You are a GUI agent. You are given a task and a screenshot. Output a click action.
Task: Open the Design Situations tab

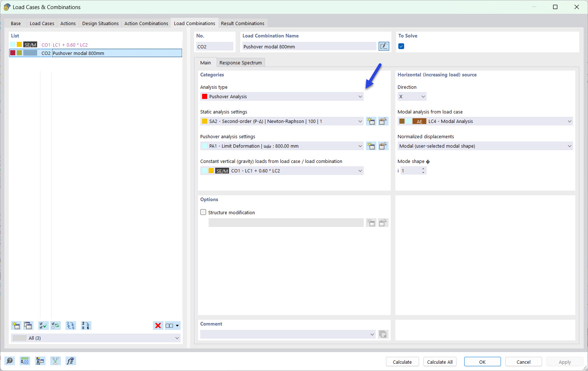(x=100, y=23)
